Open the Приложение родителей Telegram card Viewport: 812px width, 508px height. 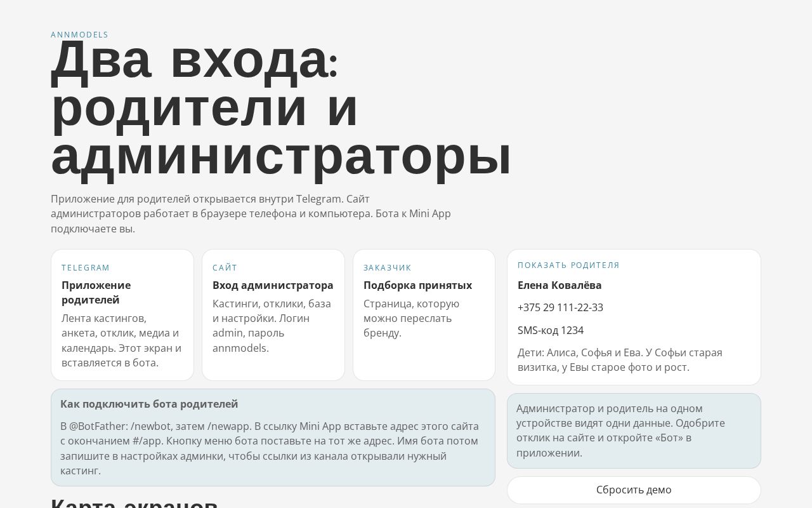point(122,315)
